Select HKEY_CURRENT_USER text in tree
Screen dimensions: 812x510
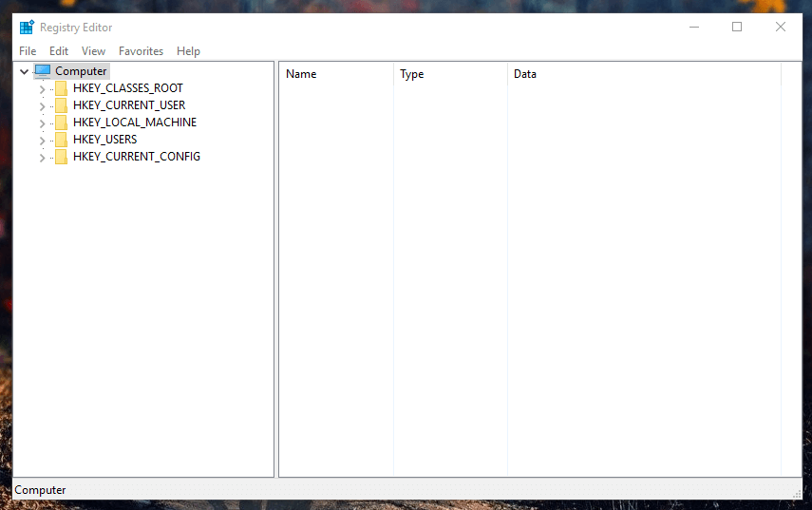point(129,105)
